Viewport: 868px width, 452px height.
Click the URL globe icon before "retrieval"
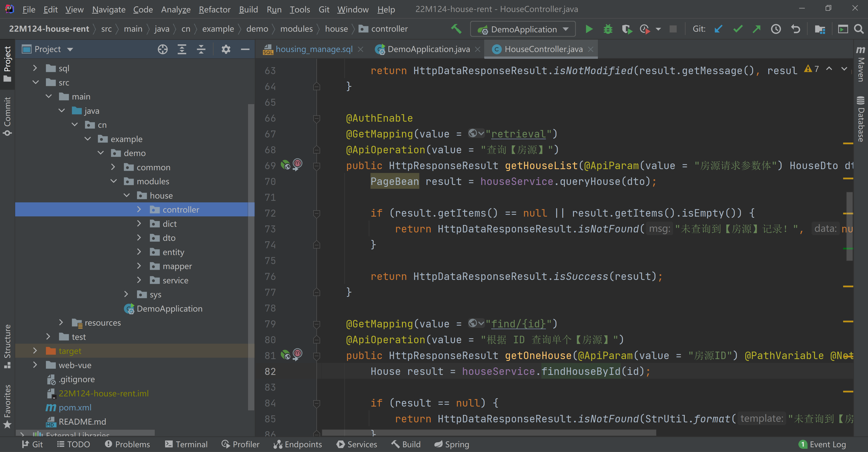476,133
